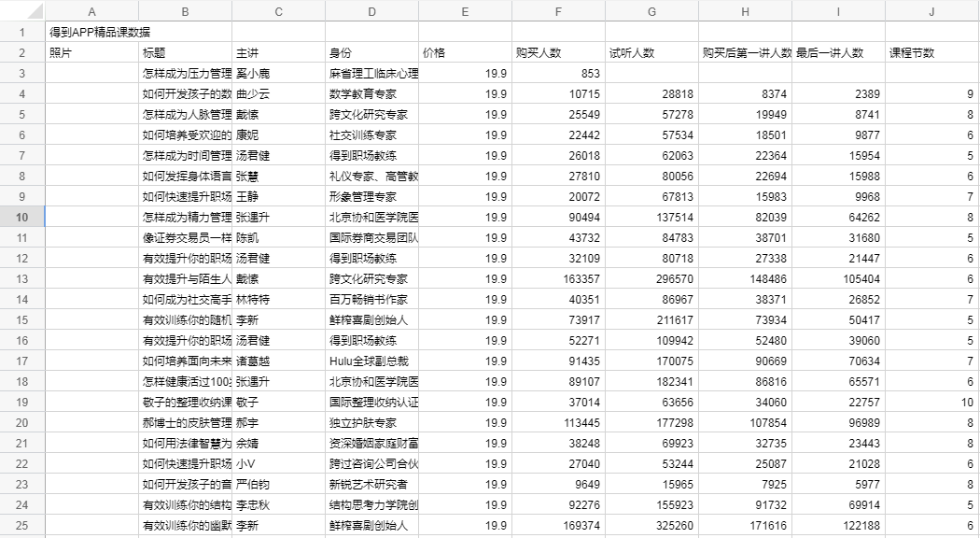Select cell containing 王静
Viewport: 980px width, 538px height.
click(x=278, y=196)
